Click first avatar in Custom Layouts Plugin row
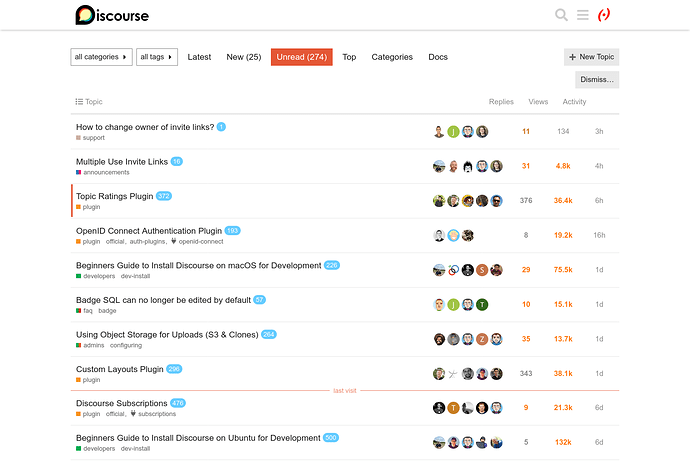 coord(439,374)
